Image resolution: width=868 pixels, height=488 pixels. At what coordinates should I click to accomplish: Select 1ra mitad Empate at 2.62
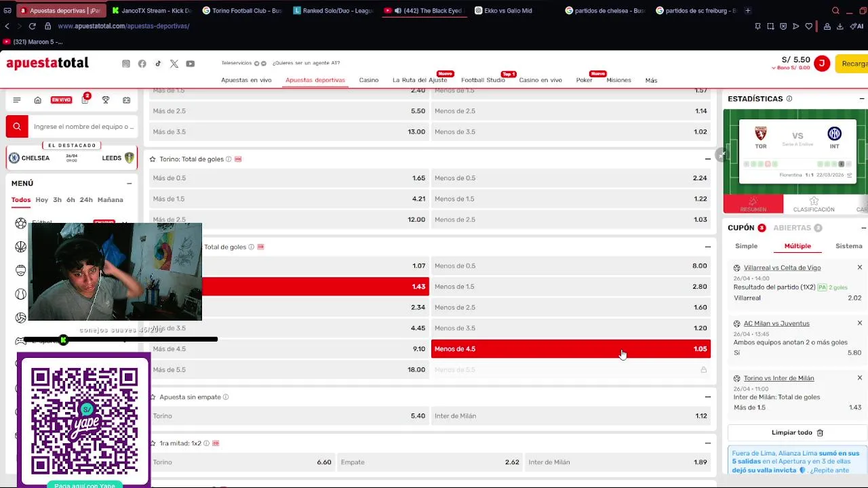coord(430,462)
